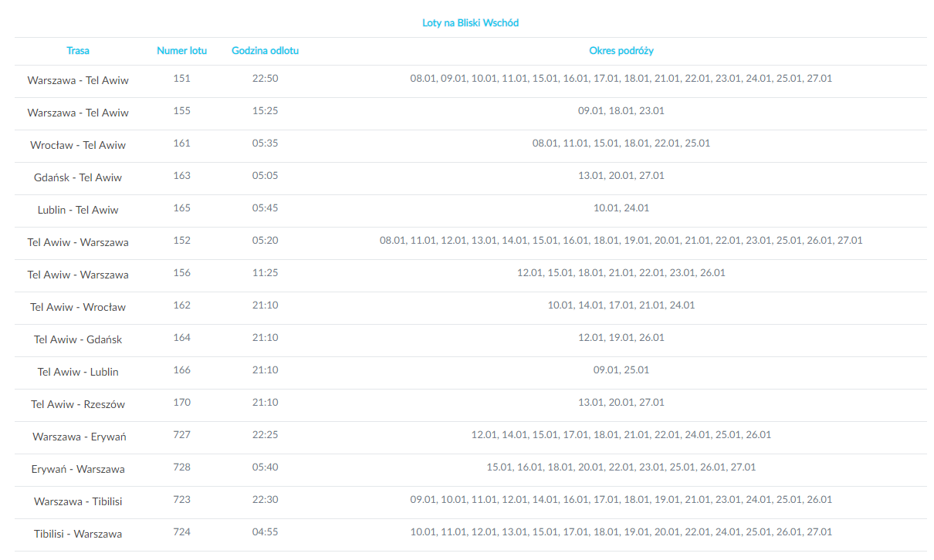Click the dates for flight 166
934x560 pixels.
coord(621,370)
